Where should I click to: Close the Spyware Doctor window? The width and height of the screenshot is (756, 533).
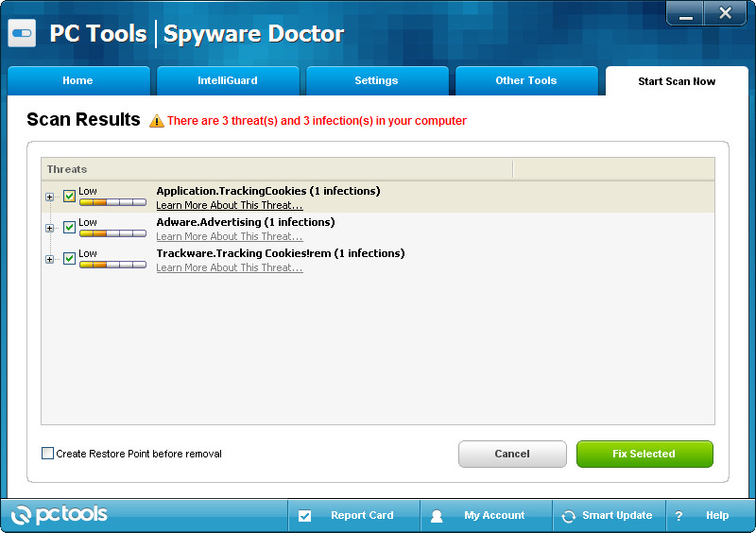725,13
